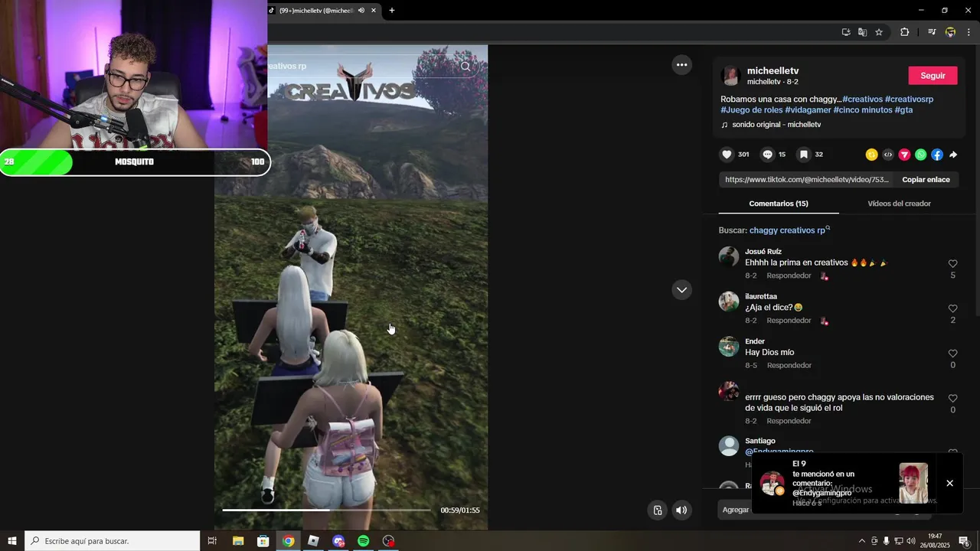Reply to Ender's comment Hay Dios mío

[789, 366]
